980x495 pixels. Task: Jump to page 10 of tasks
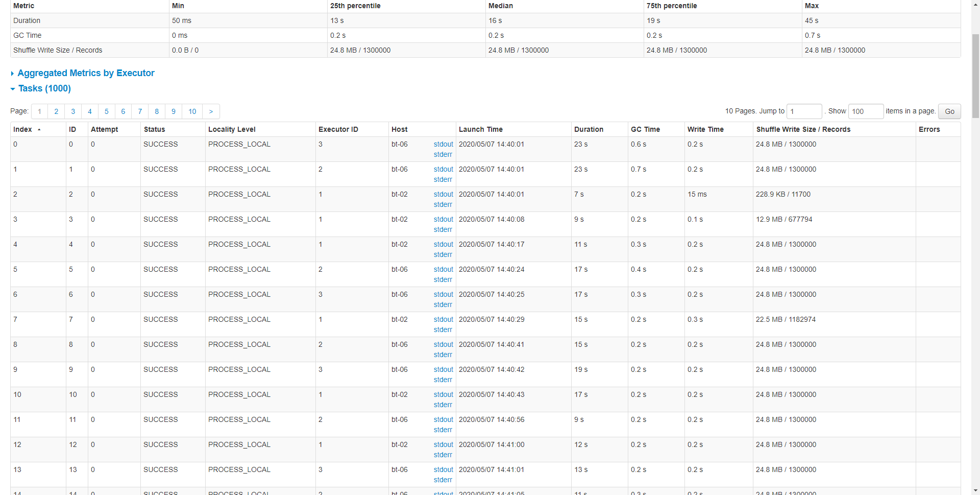tap(192, 111)
